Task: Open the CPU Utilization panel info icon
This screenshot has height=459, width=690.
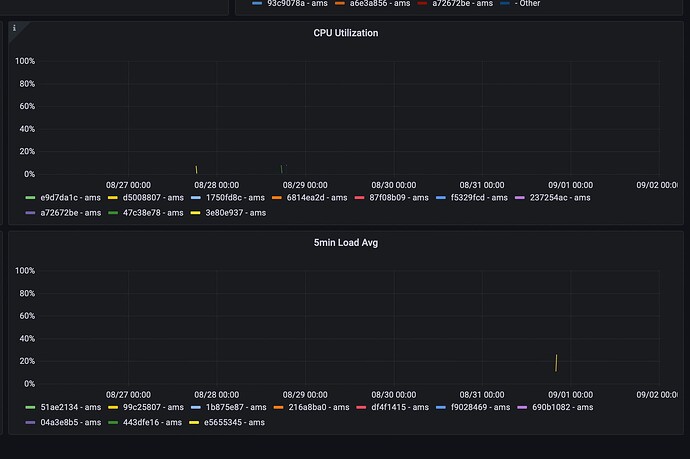Action: [15, 28]
